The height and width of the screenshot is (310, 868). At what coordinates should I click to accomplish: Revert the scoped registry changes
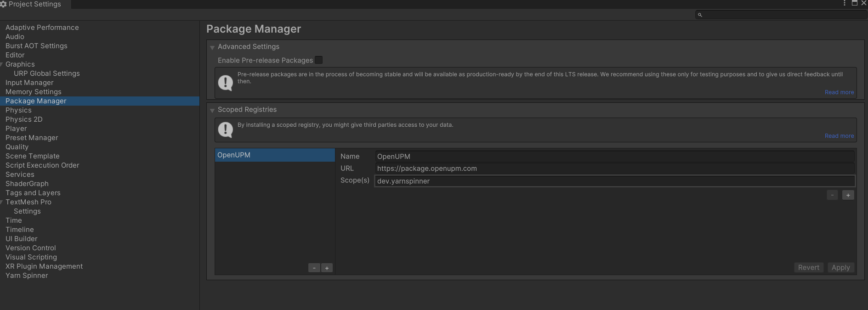click(x=808, y=268)
